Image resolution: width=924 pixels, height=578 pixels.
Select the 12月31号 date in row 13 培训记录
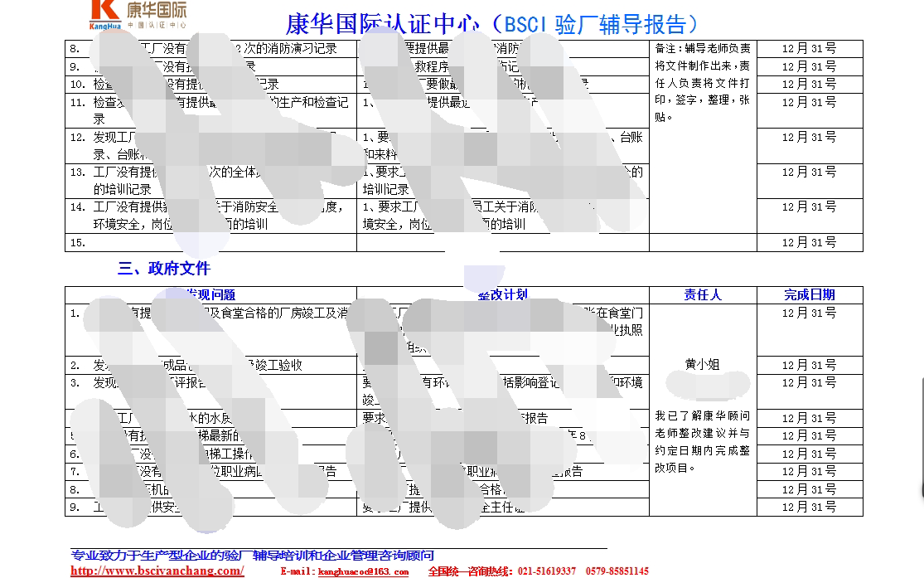(809, 172)
